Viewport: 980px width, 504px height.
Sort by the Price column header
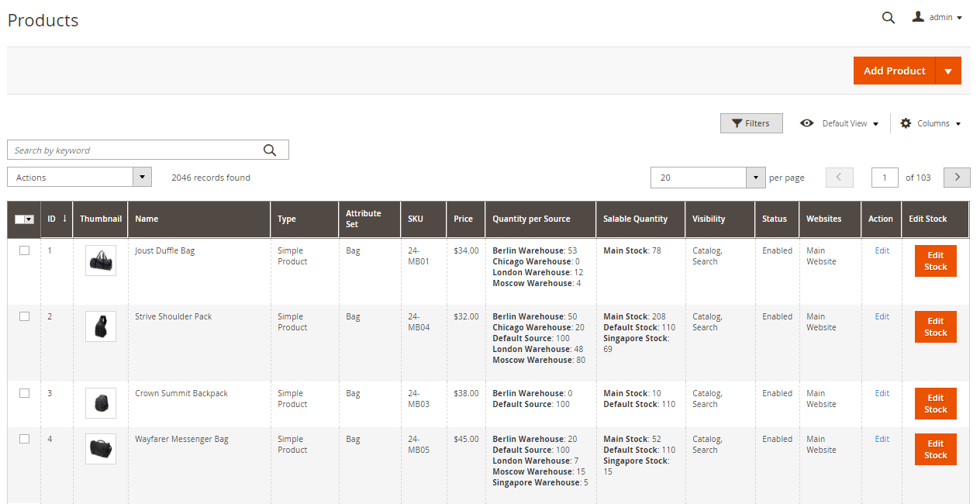coord(464,219)
